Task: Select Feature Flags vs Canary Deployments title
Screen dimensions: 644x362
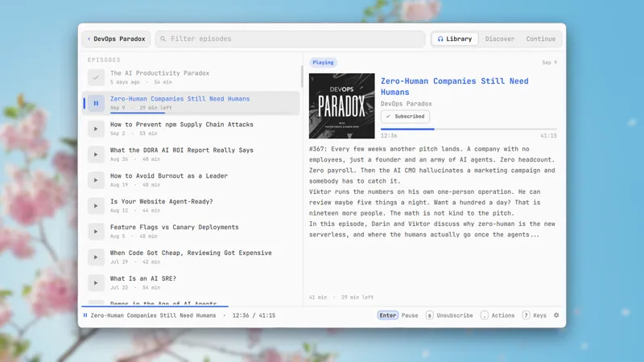Action: pyautogui.click(x=174, y=227)
